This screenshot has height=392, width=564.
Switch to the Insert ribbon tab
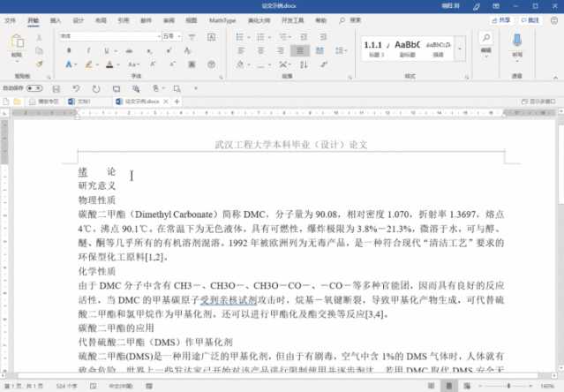click(x=56, y=20)
